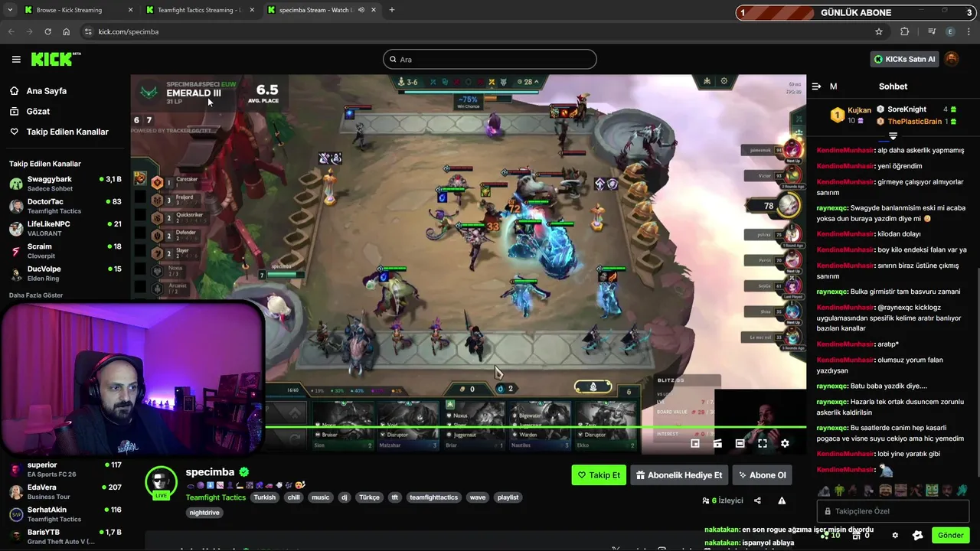Expand pinned gifters leaderboard chevron

(893, 136)
